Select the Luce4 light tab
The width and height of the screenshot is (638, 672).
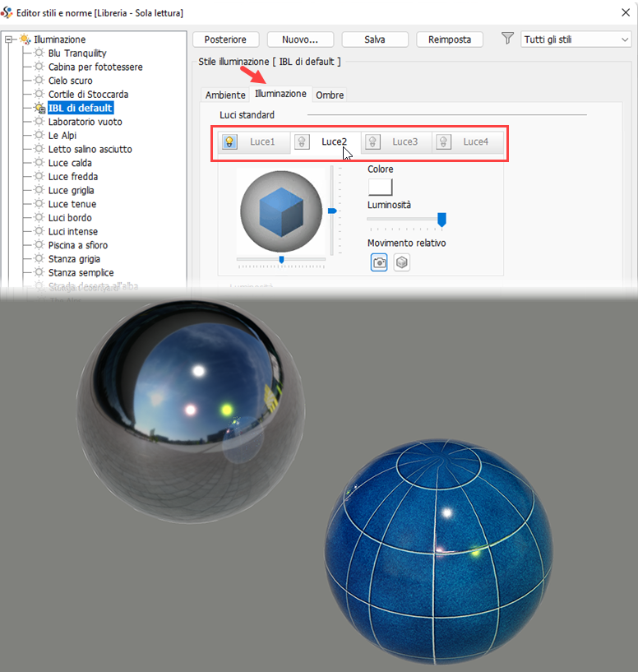pos(475,141)
